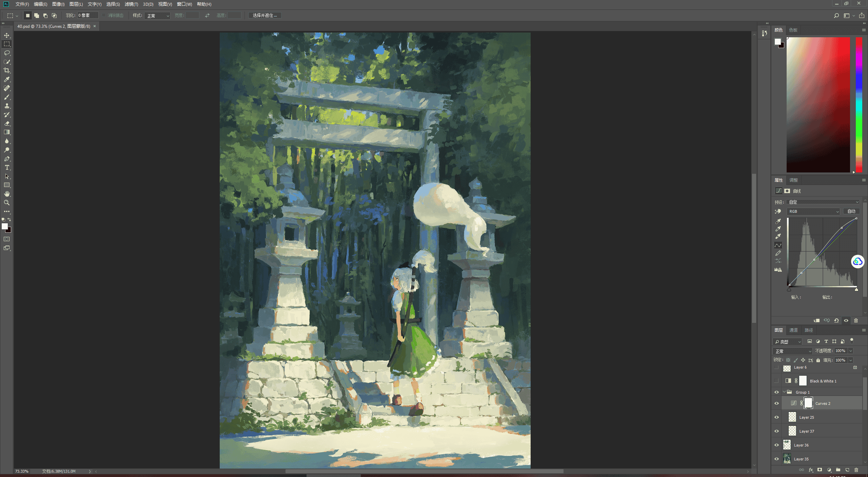The width and height of the screenshot is (868, 477).
Task: Add layer mask from Layers panel bottom
Action: 820,470
